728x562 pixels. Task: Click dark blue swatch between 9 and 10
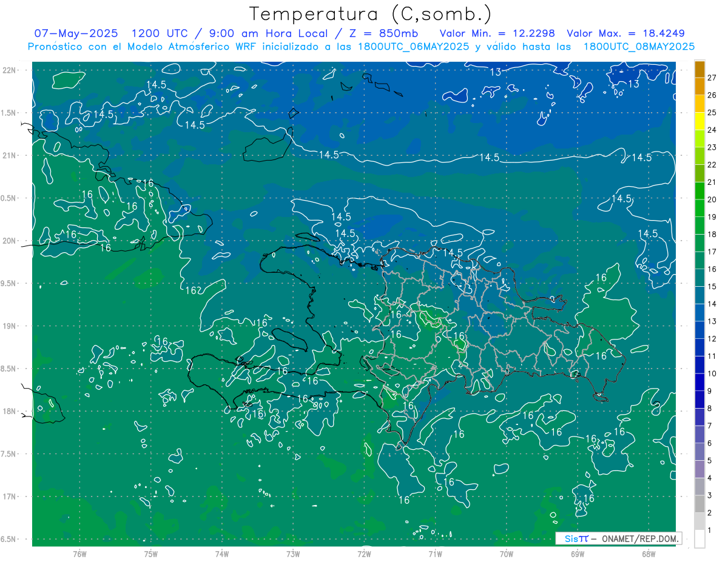pyautogui.click(x=699, y=383)
